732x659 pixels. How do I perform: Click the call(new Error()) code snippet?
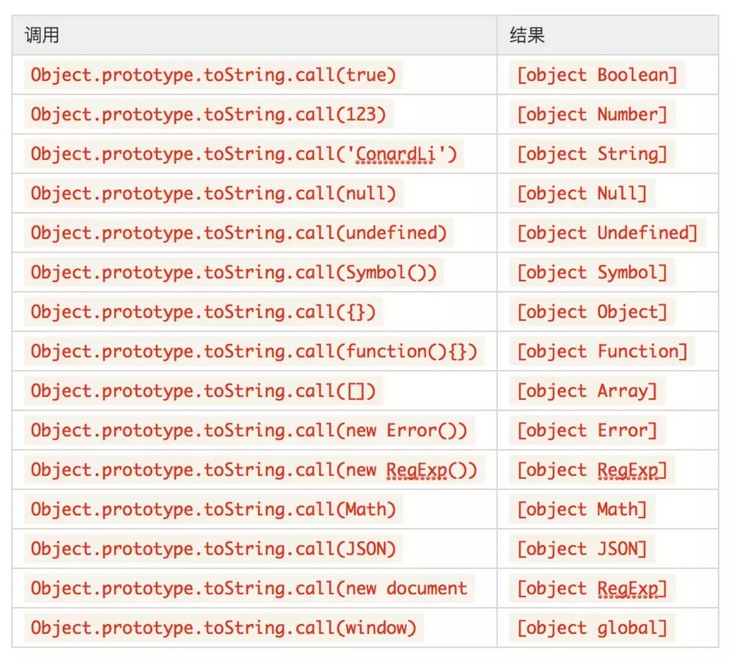[x=248, y=431]
